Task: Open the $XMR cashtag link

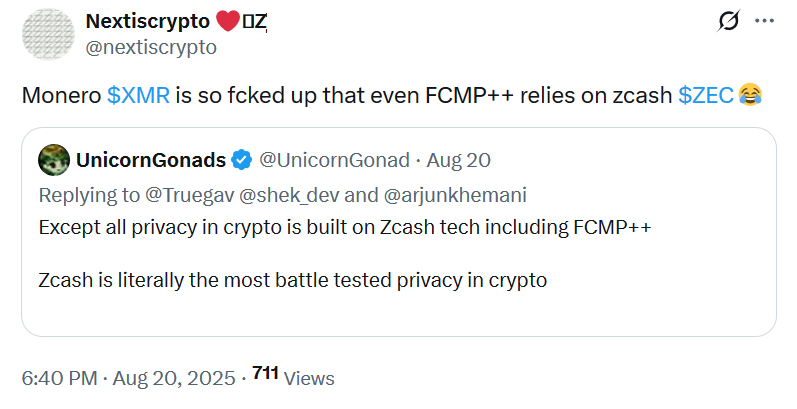Action: 139,95
